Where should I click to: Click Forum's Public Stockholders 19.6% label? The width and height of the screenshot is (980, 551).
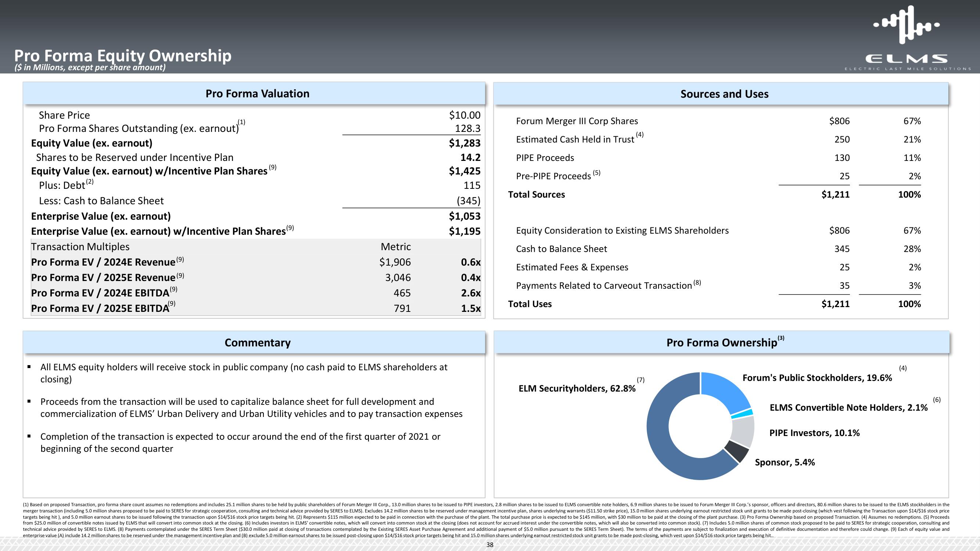click(817, 378)
